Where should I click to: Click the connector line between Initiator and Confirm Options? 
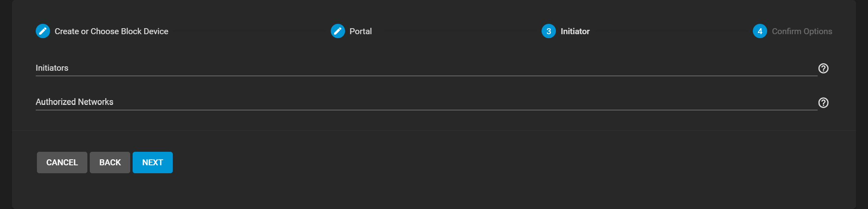(x=671, y=31)
